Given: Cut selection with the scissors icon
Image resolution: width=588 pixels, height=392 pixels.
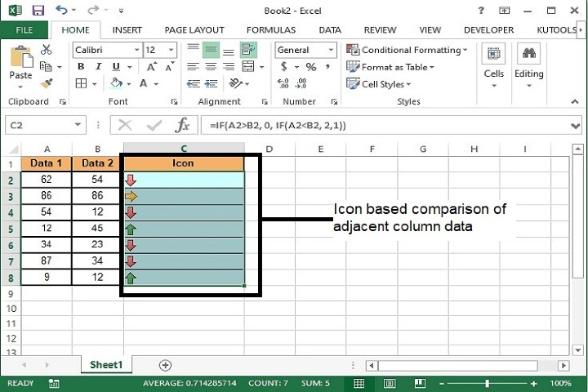Looking at the screenshot, I should pyautogui.click(x=46, y=50).
